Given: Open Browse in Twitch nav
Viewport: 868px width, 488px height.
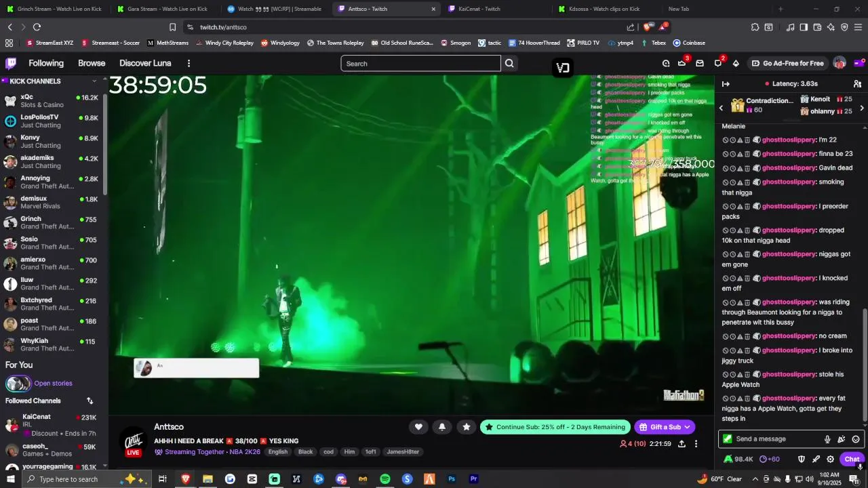Looking at the screenshot, I should point(92,63).
